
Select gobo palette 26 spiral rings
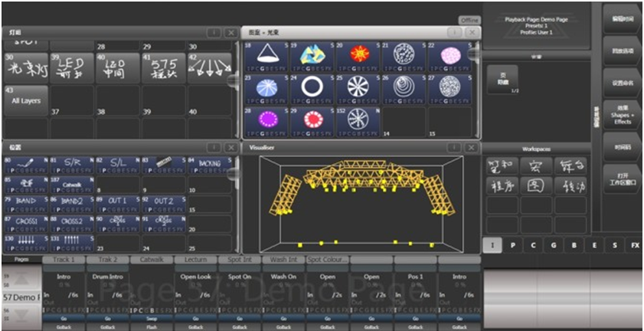(x=404, y=88)
